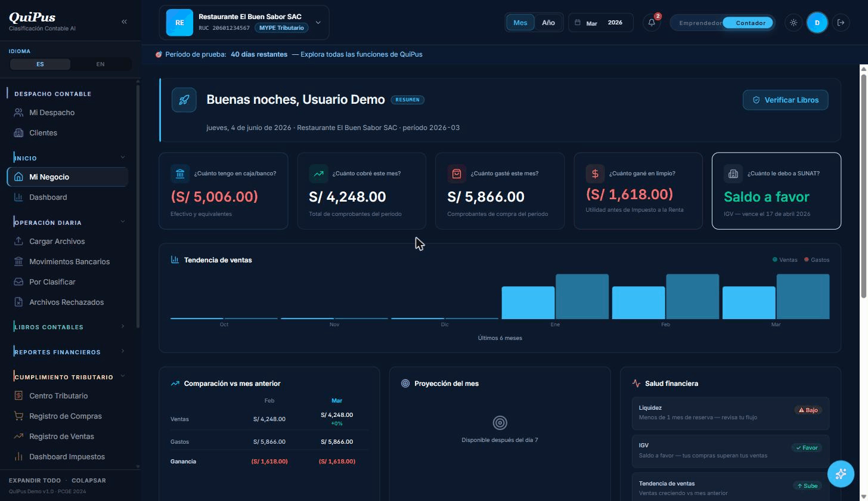The height and width of the screenshot is (501, 868).
Task: Collapse the sidebar with double-chevron icon
Action: tap(124, 21)
